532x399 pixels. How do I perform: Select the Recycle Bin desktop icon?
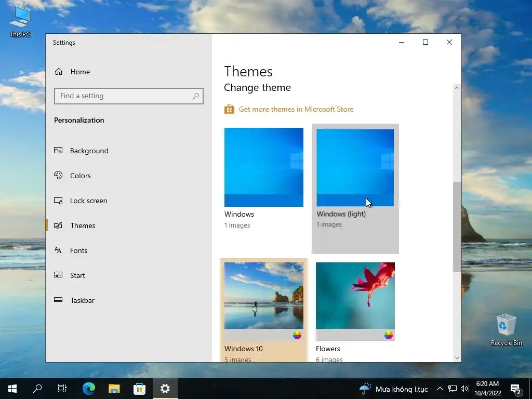pyautogui.click(x=506, y=330)
